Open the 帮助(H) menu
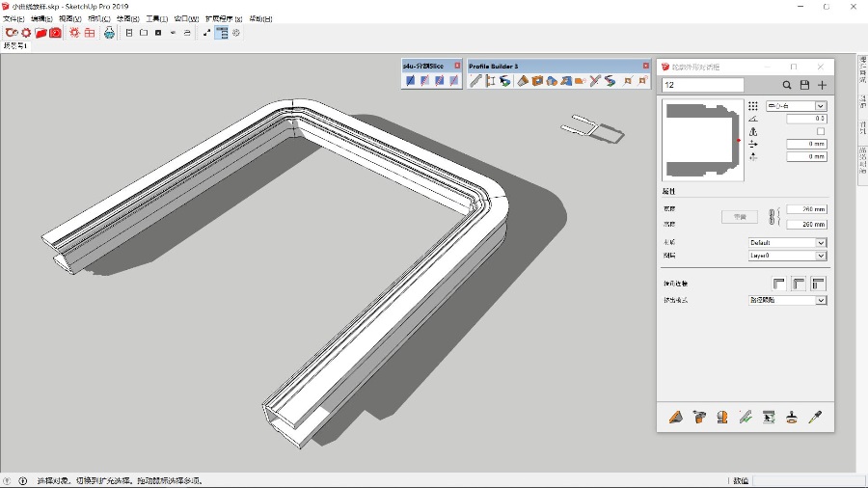Viewport: 868px width, 488px height. (260, 19)
